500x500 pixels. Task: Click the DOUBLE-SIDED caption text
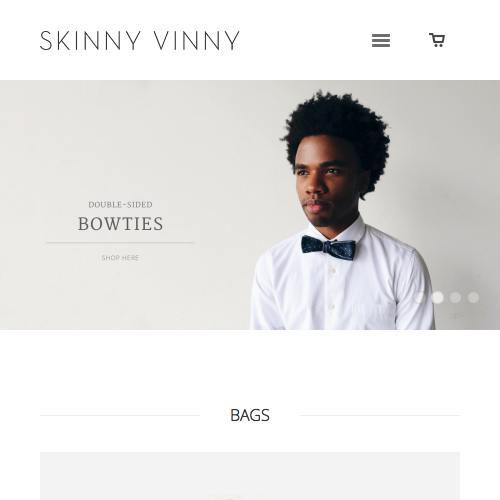(120, 205)
